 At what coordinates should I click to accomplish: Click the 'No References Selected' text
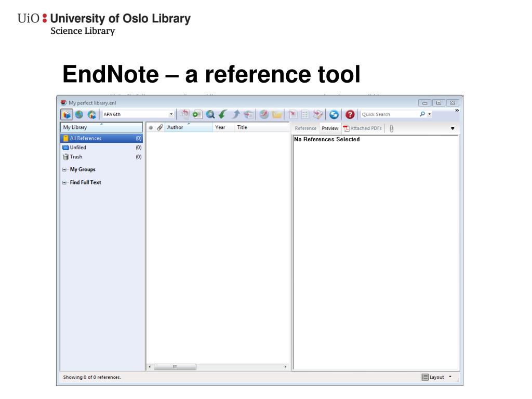pos(327,139)
